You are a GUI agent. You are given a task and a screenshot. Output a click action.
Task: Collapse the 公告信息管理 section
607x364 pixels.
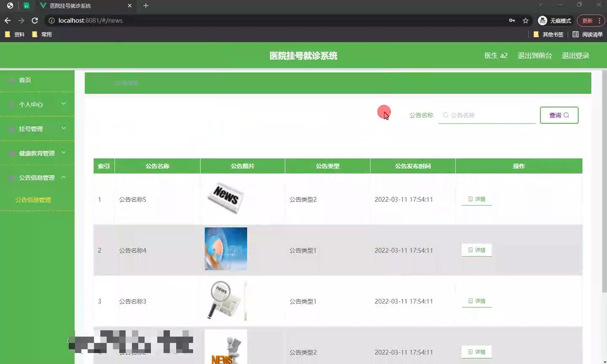(64, 177)
